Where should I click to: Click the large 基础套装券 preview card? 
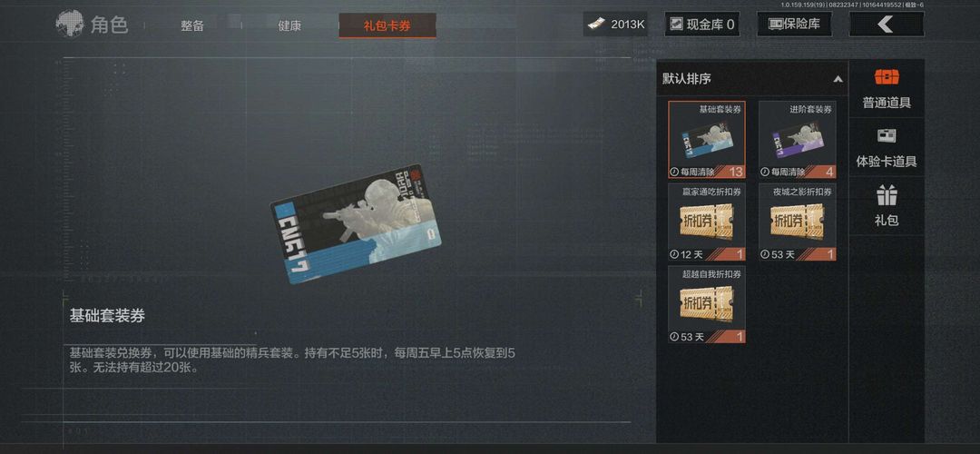coord(355,224)
